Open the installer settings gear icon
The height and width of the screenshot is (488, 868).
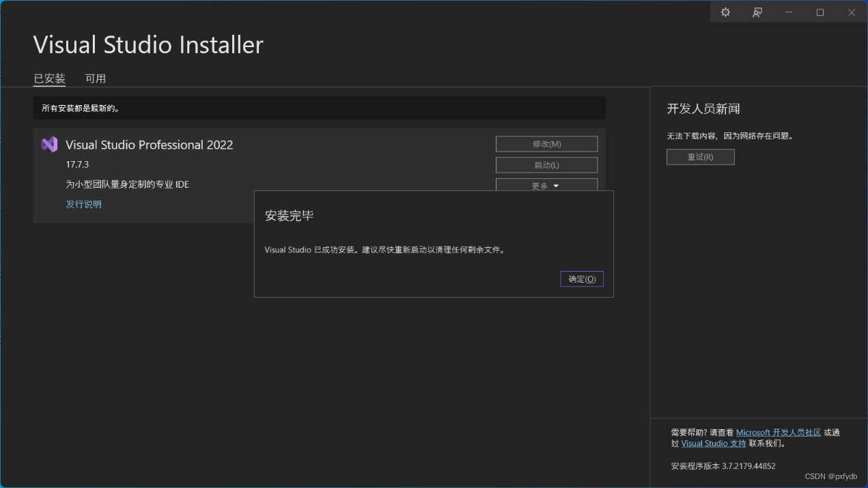tap(725, 12)
